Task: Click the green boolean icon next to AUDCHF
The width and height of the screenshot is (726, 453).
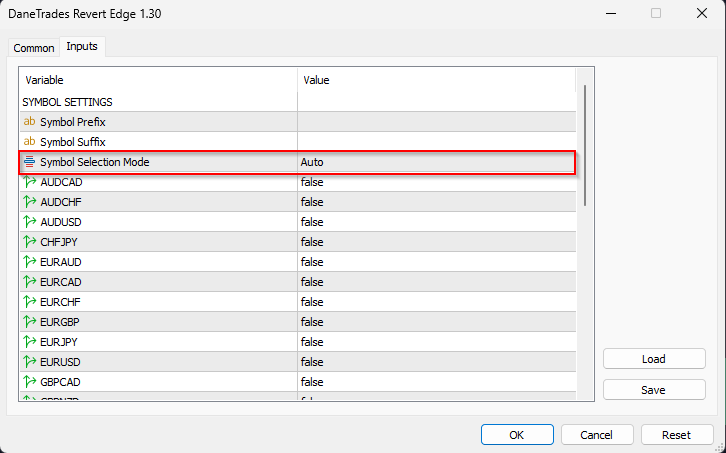Action: [x=30, y=201]
